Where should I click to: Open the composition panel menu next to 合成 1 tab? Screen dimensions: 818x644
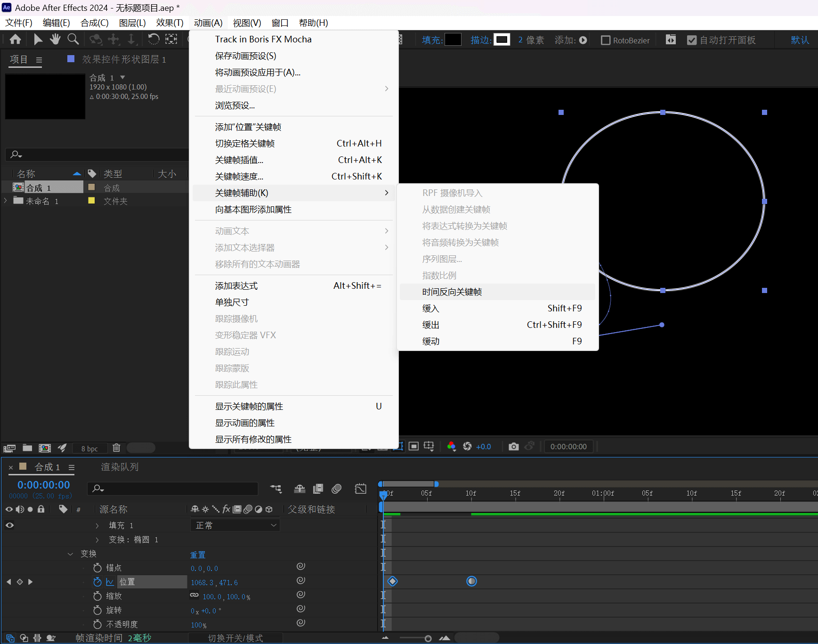72,467
